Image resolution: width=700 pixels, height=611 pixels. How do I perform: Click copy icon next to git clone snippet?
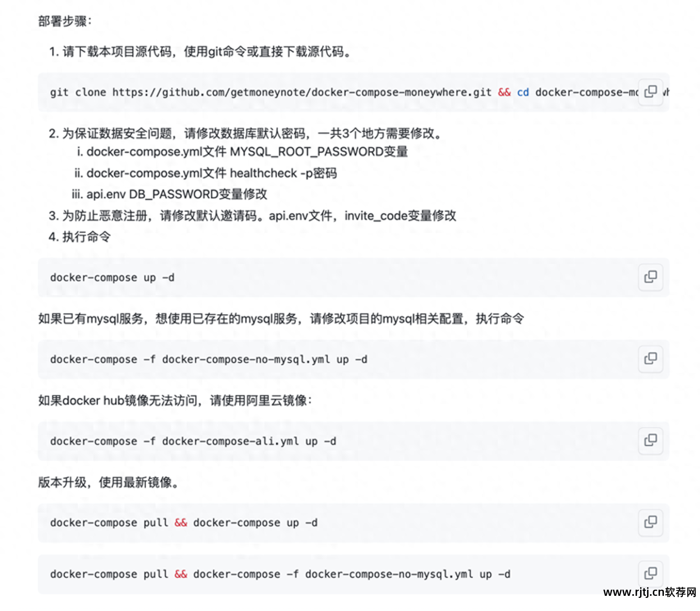[x=651, y=92]
